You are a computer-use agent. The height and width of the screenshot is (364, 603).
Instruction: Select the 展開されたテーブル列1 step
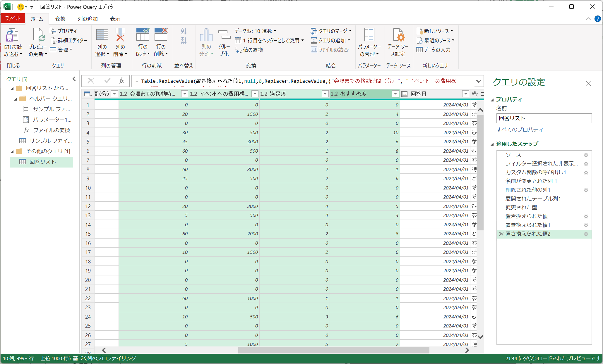(533, 199)
